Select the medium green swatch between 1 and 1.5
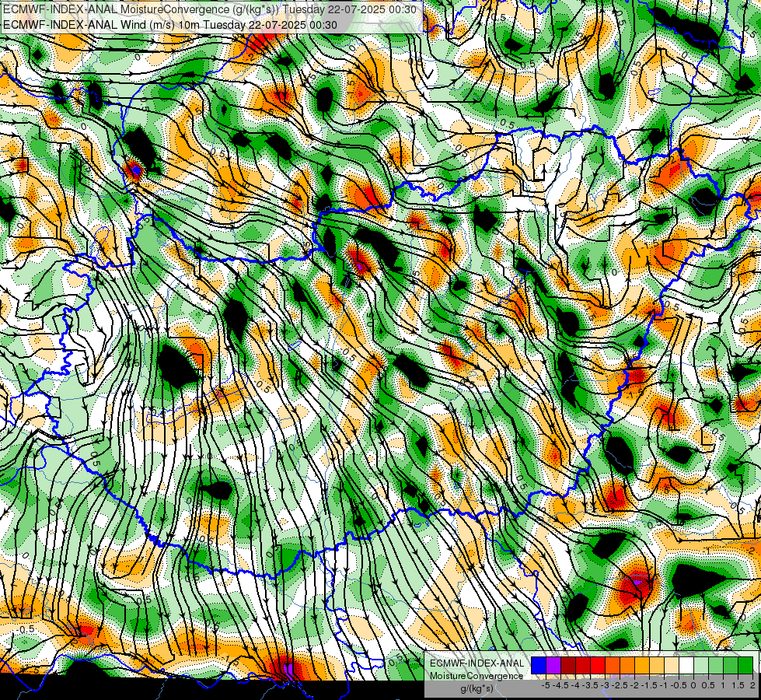 point(731,665)
